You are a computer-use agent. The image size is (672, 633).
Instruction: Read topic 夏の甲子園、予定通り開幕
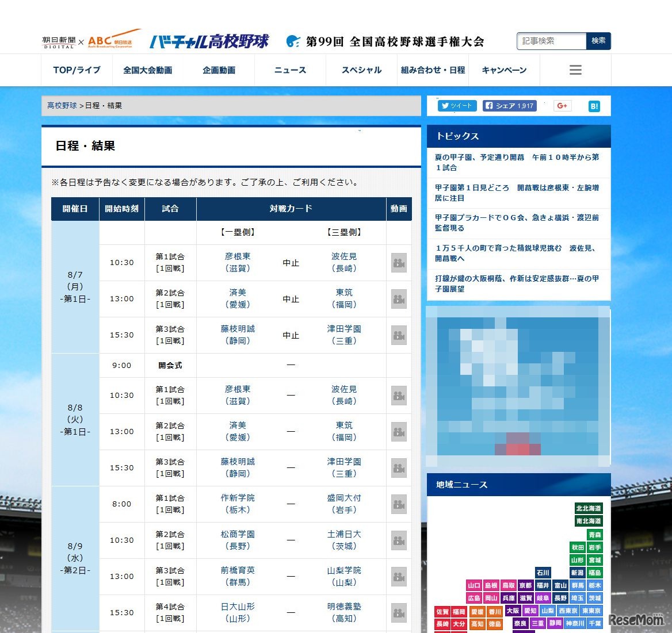tap(517, 162)
